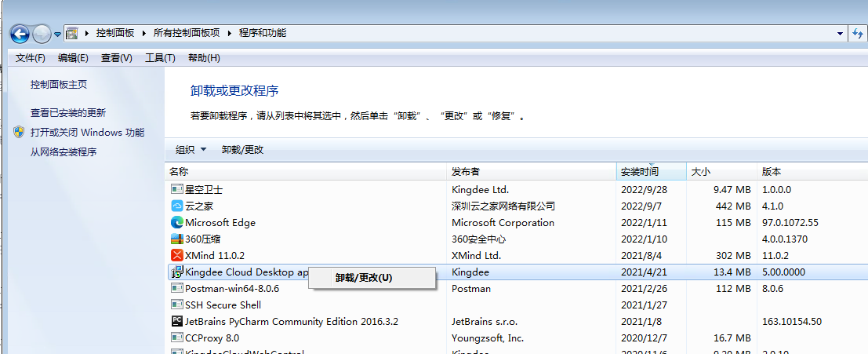The width and height of the screenshot is (868, 354).
Task: Click the 云之家 program icon
Action: coord(177,206)
